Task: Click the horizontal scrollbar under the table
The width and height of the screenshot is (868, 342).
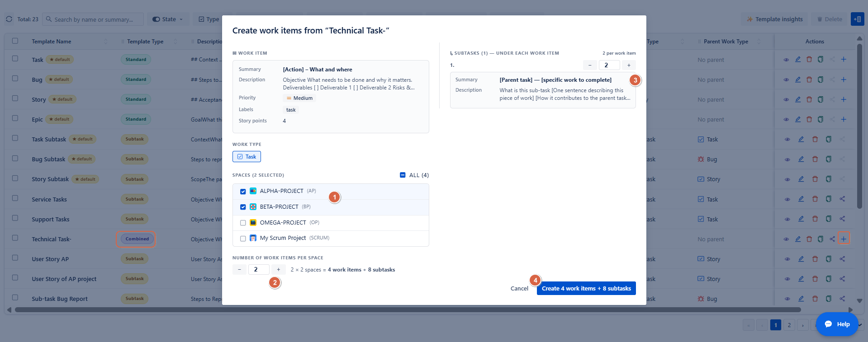Action: [x=408, y=310]
